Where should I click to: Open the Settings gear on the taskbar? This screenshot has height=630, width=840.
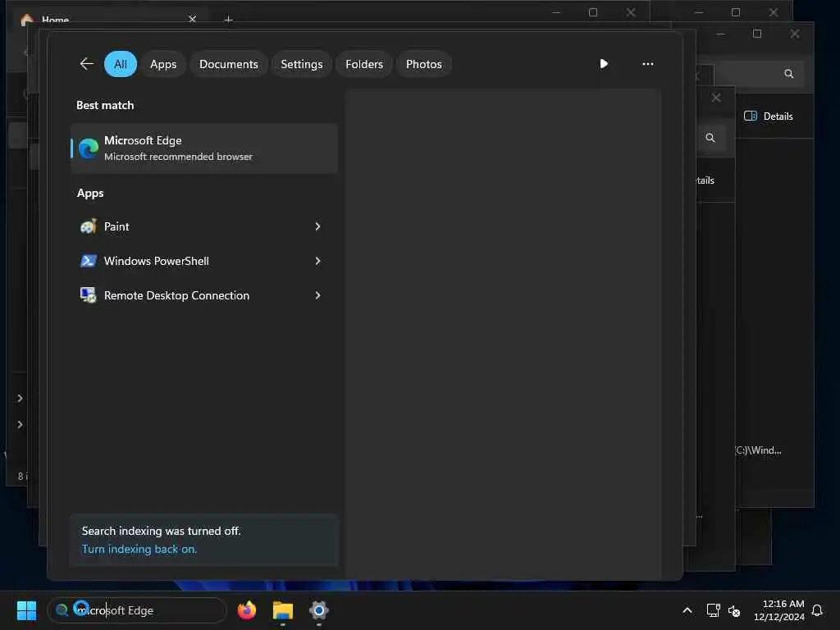(319, 610)
